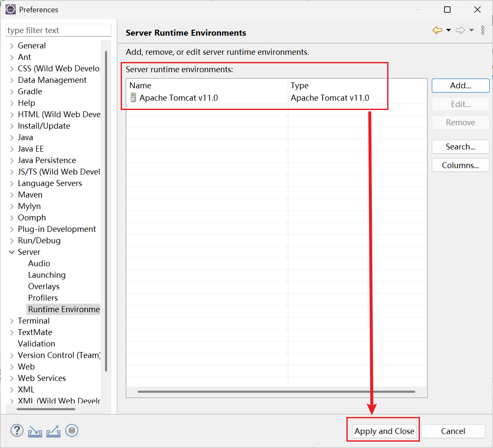
Task: Click the Import preferences icon
Action: [x=35, y=431]
